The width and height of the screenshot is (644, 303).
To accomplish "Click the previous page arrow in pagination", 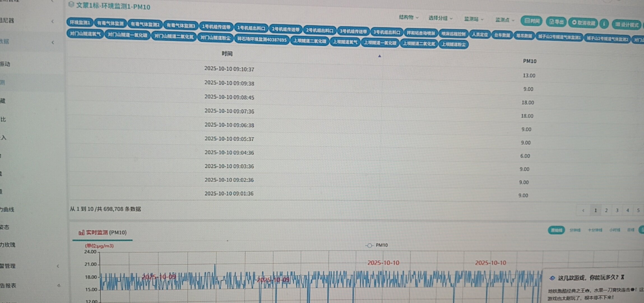I will pyautogui.click(x=583, y=210).
